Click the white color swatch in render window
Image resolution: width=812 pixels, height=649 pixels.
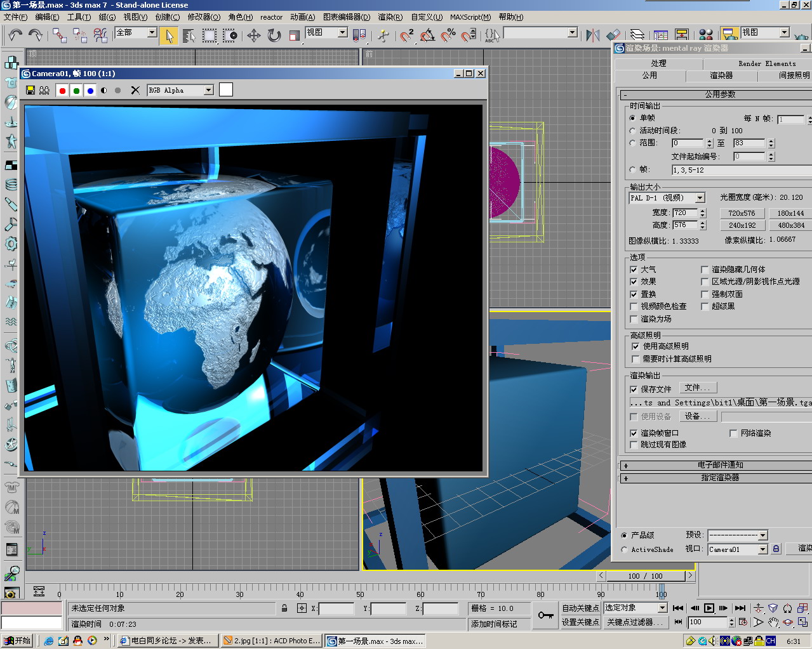pyautogui.click(x=226, y=90)
